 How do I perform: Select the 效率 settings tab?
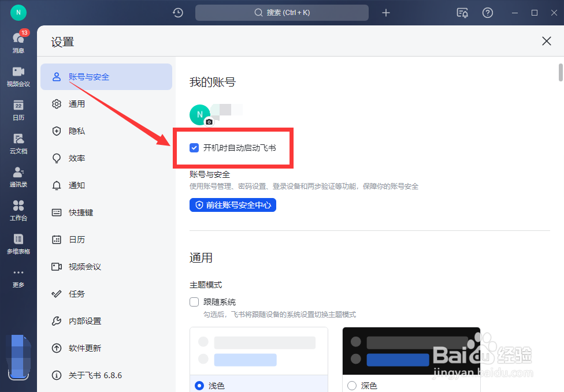pyautogui.click(x=106, y=158)
